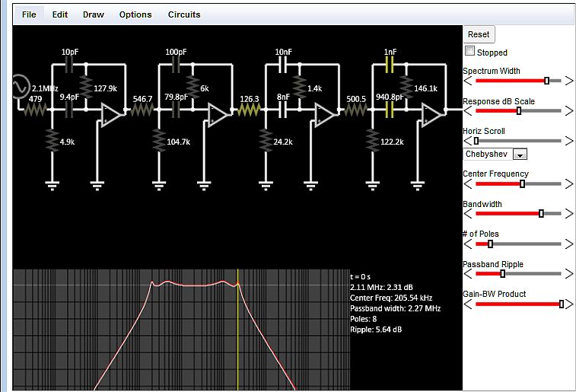Viewport: 576px width, 392px height.
Task: Increase Center Frequency with right arrow
Action: 569,183
